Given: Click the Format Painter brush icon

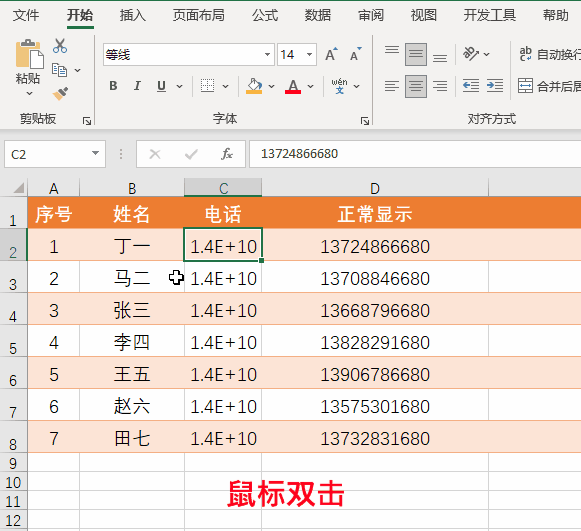Looking at the screenshot, I should (x=60, y=93).
